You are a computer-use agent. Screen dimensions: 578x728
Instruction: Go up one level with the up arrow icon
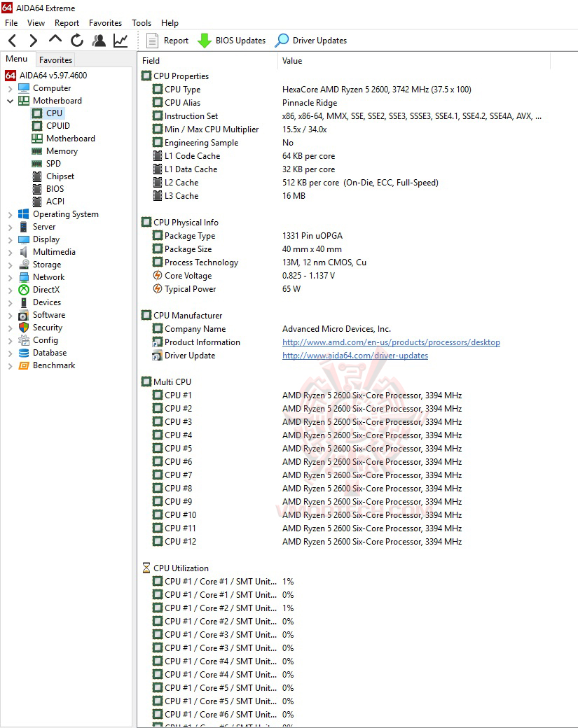(55, 39)
